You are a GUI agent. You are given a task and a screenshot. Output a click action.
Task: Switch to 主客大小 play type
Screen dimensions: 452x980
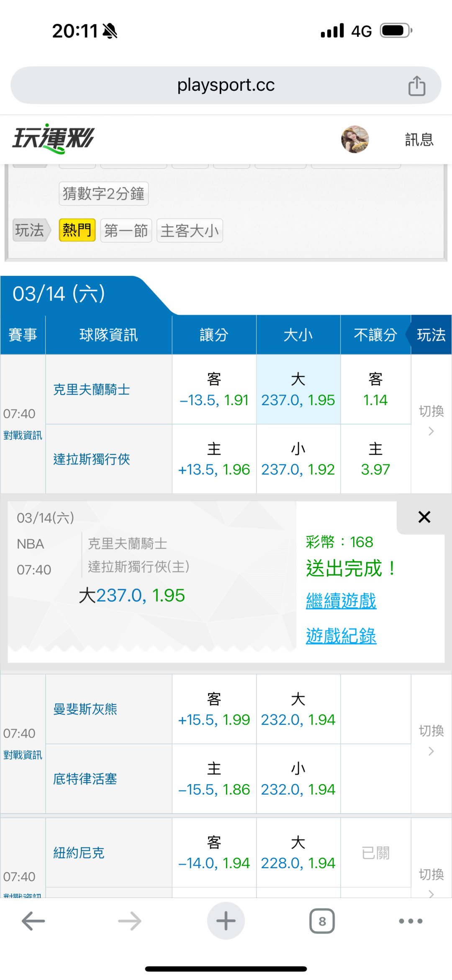[x=190, y=230]
